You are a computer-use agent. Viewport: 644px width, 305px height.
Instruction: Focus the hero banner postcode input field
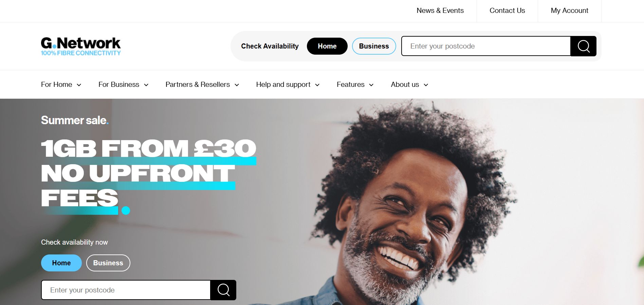click(126, 290)
